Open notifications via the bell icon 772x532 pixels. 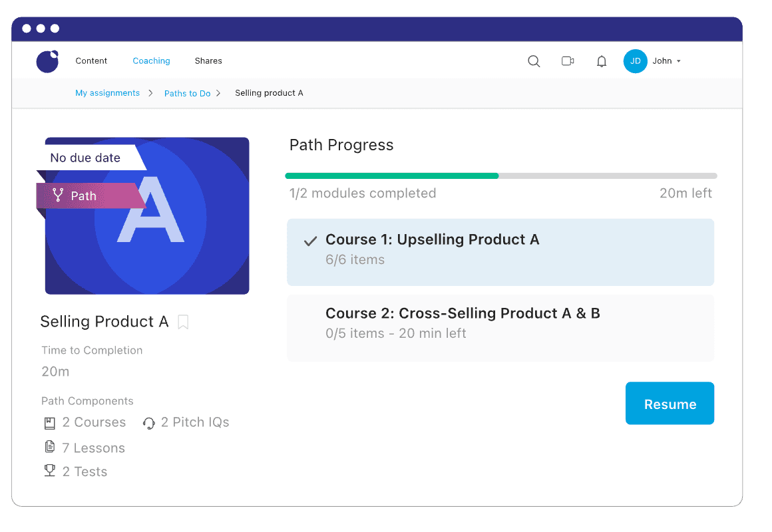pos(601,61)
